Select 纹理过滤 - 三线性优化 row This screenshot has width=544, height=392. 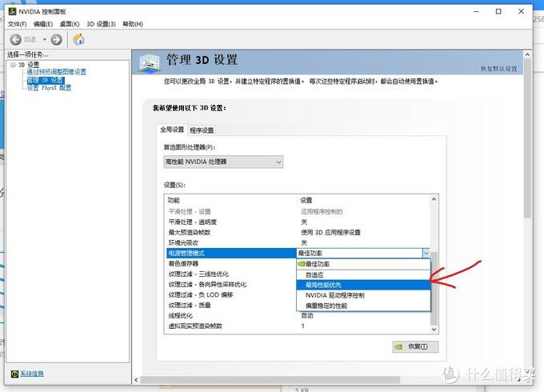pyautogui.click(x=230, y=274)
